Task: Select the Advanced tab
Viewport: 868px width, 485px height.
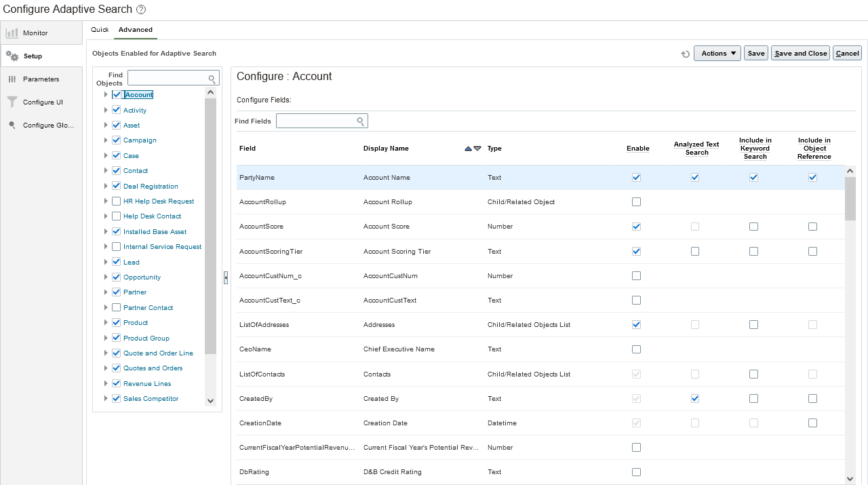Action: pos(136,30)
